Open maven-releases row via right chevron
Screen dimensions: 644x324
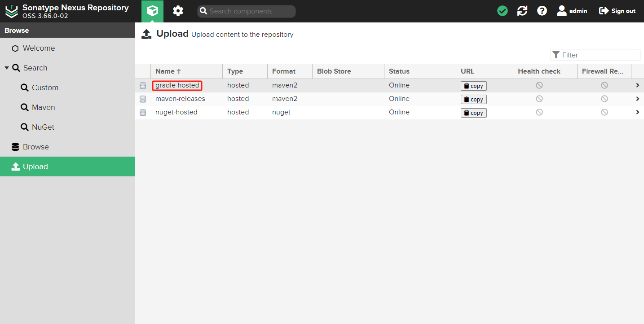click(637, 99)
